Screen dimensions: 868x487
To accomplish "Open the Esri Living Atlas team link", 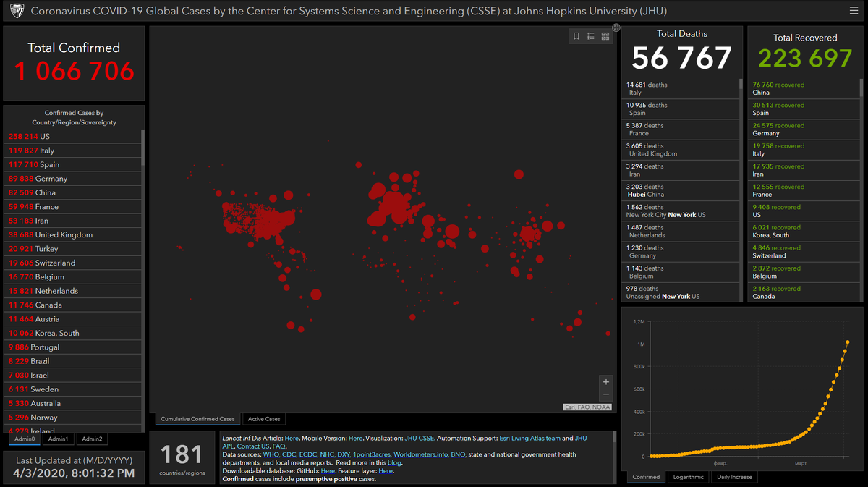I will (x=530, y=438).
